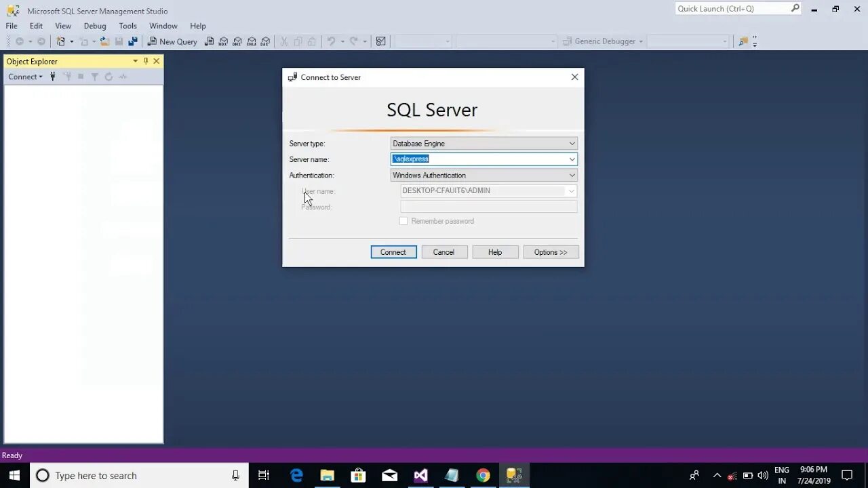Expand the Authentication dropdown
The image size is (868, 488).
572,175
